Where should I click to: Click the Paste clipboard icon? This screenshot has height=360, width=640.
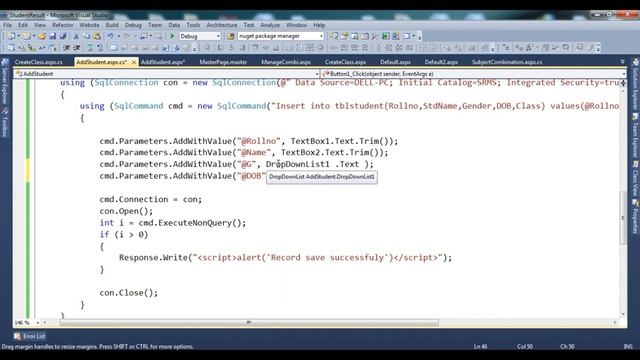point(97,36)
